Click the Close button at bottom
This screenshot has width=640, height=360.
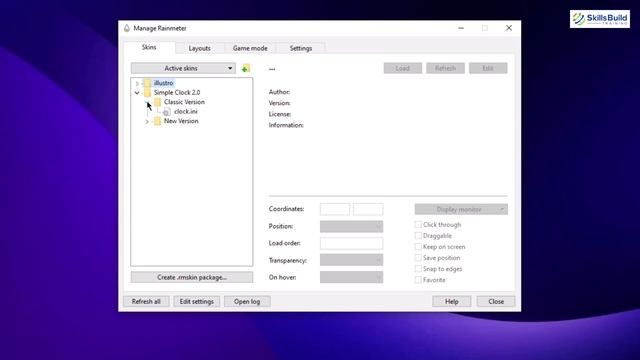pos(496,302)
